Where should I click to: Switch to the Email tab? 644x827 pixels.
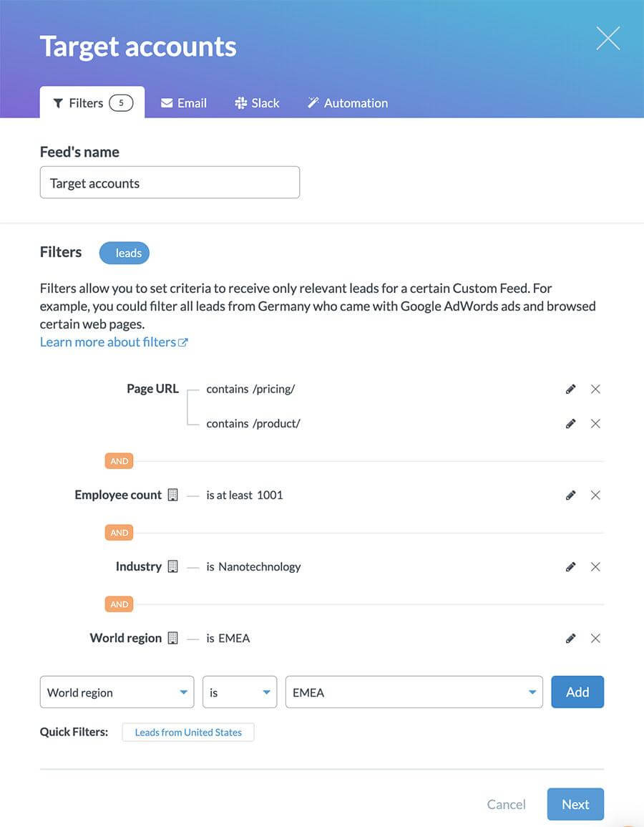coord(183,102)
